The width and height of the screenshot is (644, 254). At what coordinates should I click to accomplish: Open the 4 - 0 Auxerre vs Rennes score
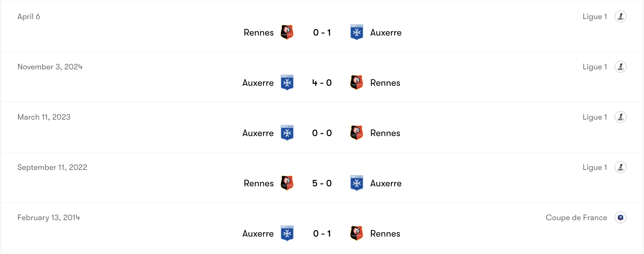click(x=322, y=83)
